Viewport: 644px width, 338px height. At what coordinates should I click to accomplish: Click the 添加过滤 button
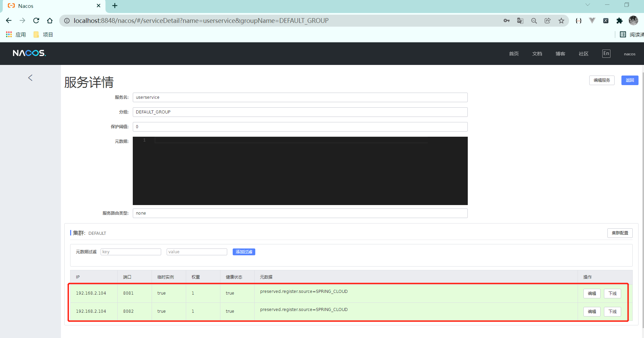click(244, 252)
